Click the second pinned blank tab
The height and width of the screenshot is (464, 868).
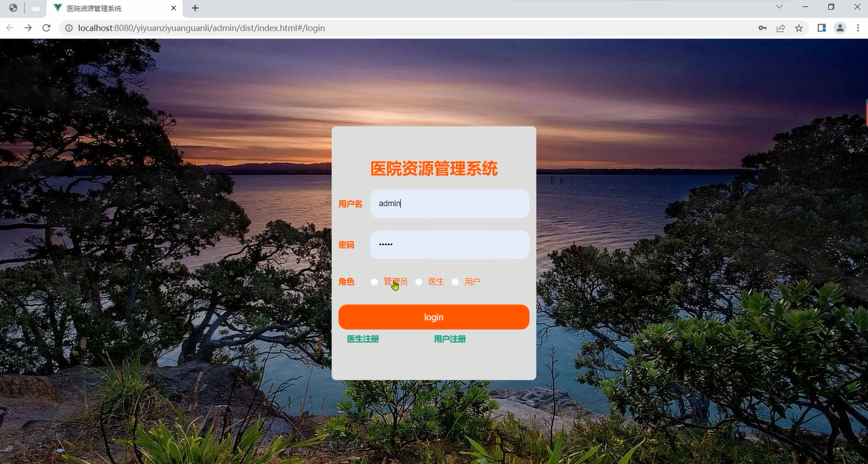point(35,9)
